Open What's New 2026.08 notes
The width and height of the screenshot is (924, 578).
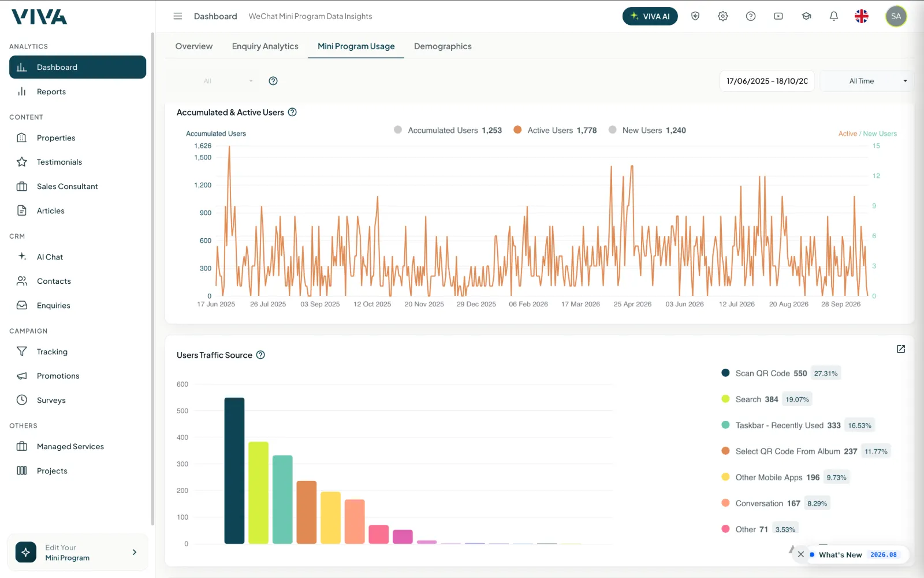[858, 555]
